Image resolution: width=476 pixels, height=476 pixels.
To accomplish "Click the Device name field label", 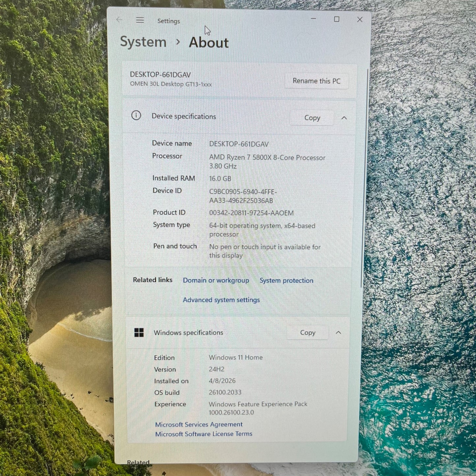I will click(x=172, y=143).
